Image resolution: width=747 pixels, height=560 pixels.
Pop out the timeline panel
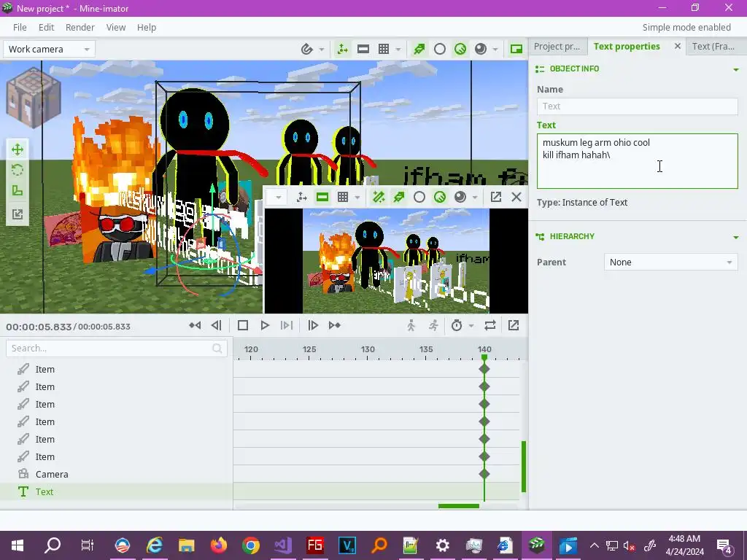coord(514,325)
